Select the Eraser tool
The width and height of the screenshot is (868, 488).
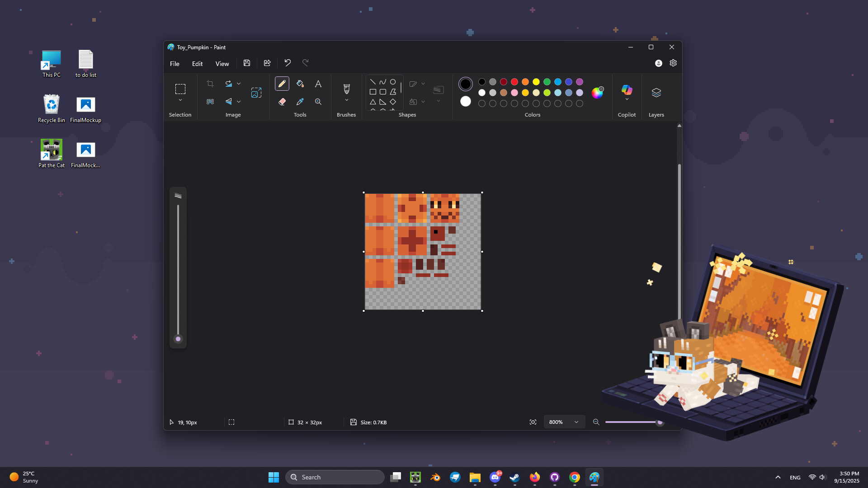(282, 102)
